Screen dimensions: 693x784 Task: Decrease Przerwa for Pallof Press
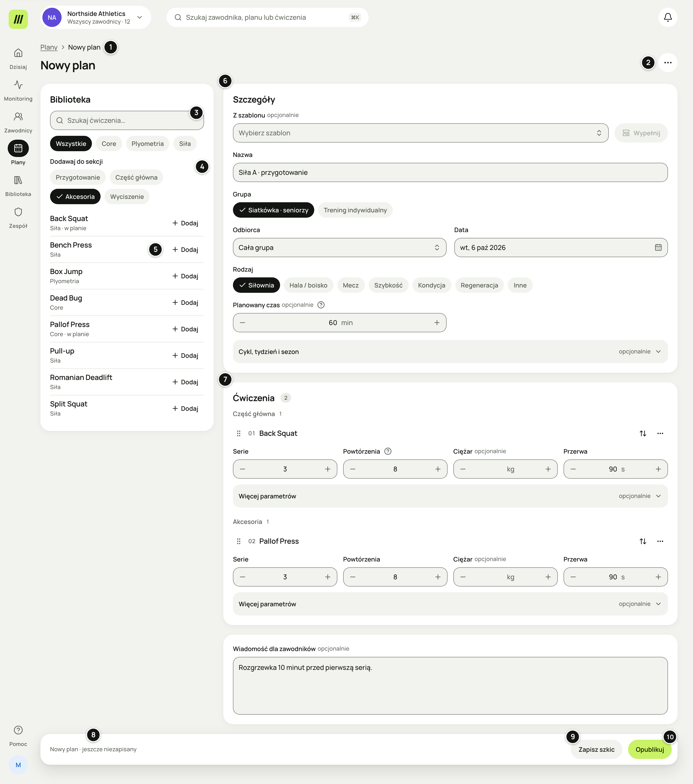[573, 577]
